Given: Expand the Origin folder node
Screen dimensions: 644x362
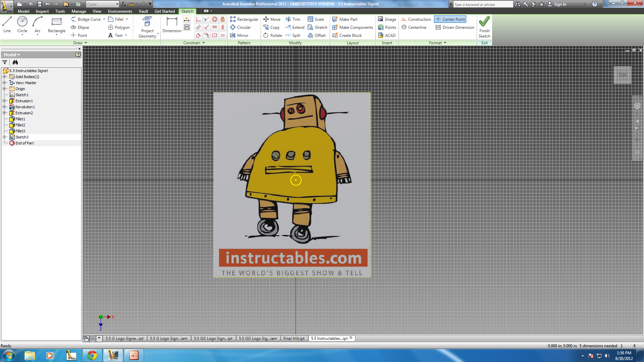Looking at the screenshot, I should point(4,89).
